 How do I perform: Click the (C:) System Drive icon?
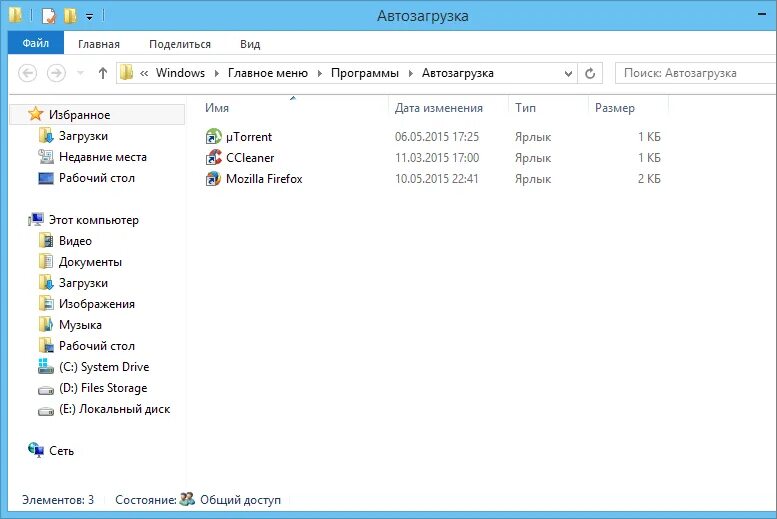[46, 366]
